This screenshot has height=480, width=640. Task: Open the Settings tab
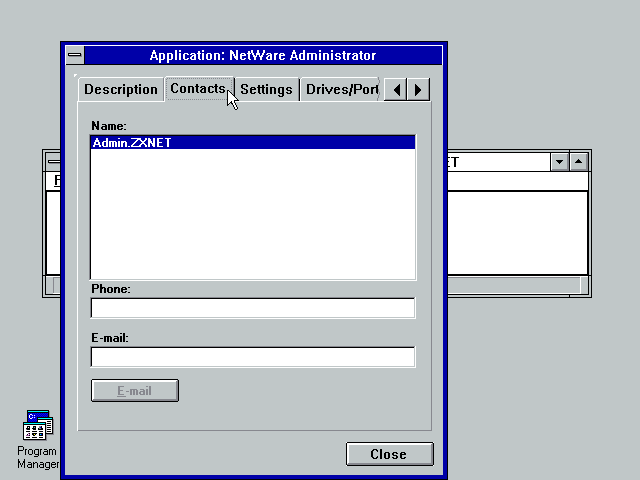click(266, 89)
